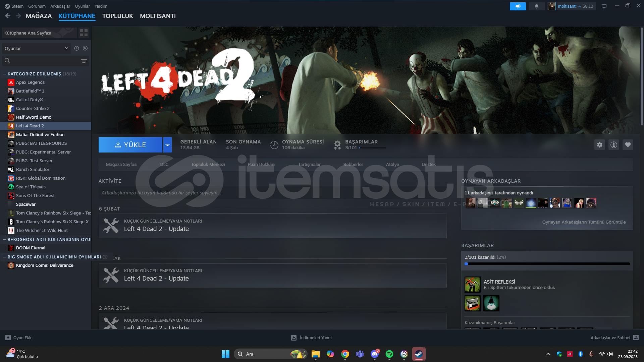Click the YÜKLE install button
644x362 pixels.
130,145
